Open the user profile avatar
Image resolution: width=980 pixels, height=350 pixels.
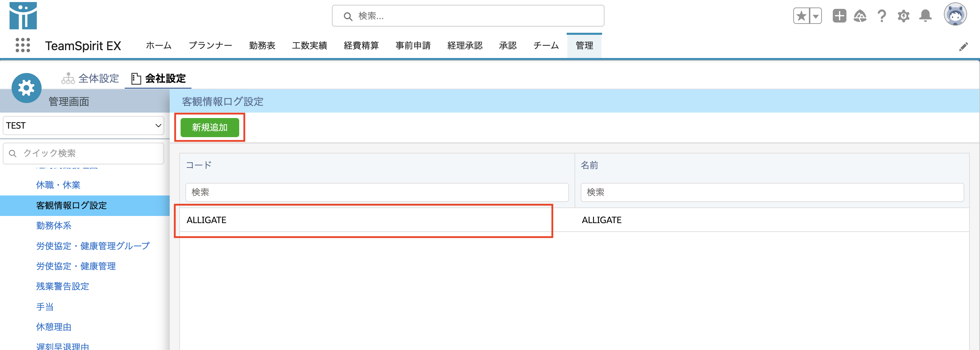(955, 14)
